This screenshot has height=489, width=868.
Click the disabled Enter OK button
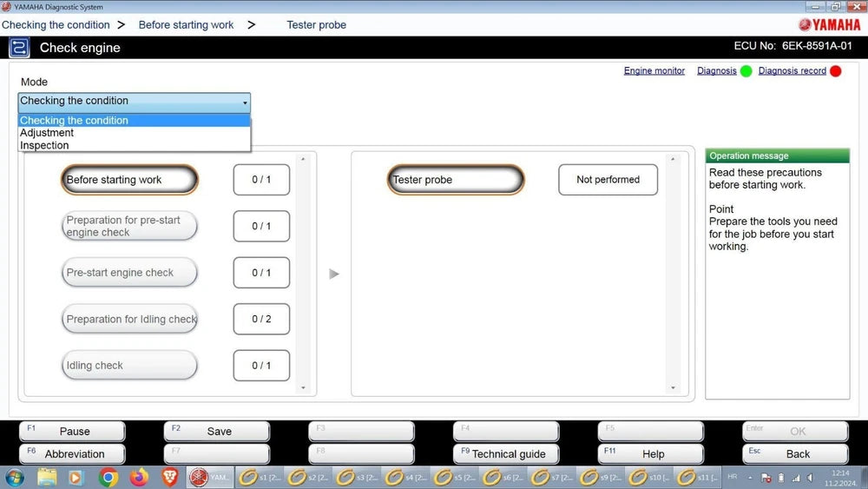795,431
